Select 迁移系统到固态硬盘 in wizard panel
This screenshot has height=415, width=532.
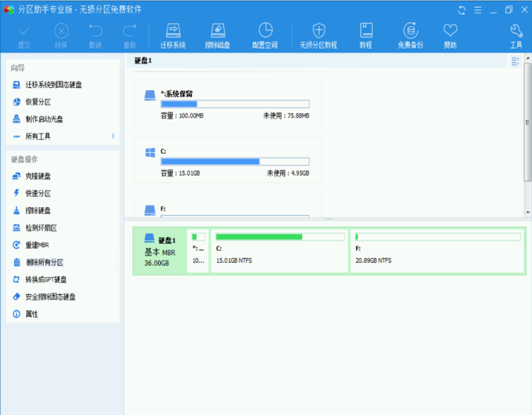[x=53, y=85]
